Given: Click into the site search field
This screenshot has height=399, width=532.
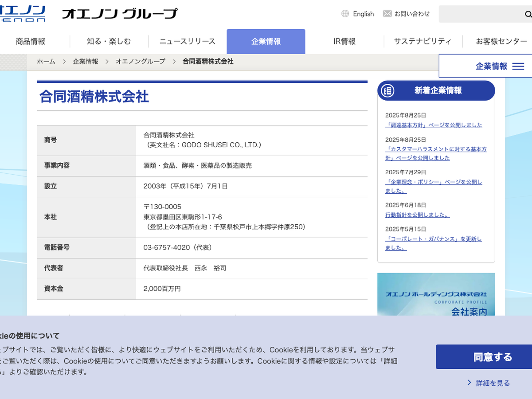Looking at the screenshot, I should [x=479, y=14].
